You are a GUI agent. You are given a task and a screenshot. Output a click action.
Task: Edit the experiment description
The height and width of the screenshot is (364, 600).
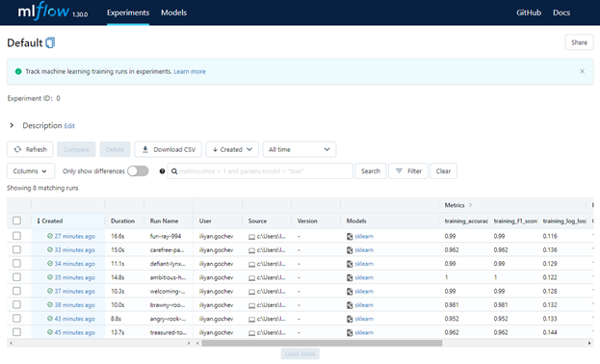(69, 126)
